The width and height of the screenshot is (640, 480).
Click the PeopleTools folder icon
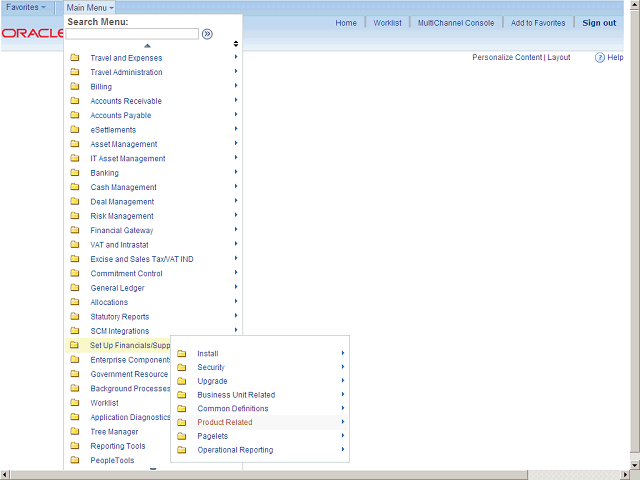click(75, 461)
